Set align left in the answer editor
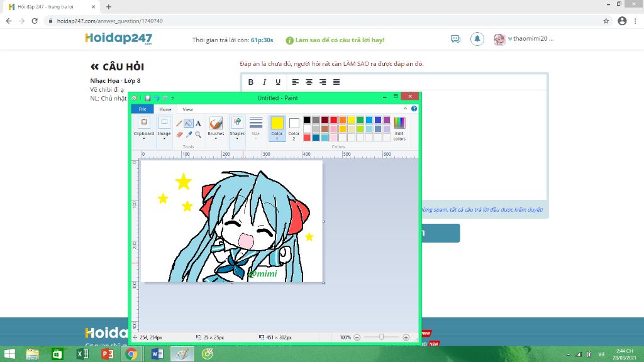 pos(296,82)
